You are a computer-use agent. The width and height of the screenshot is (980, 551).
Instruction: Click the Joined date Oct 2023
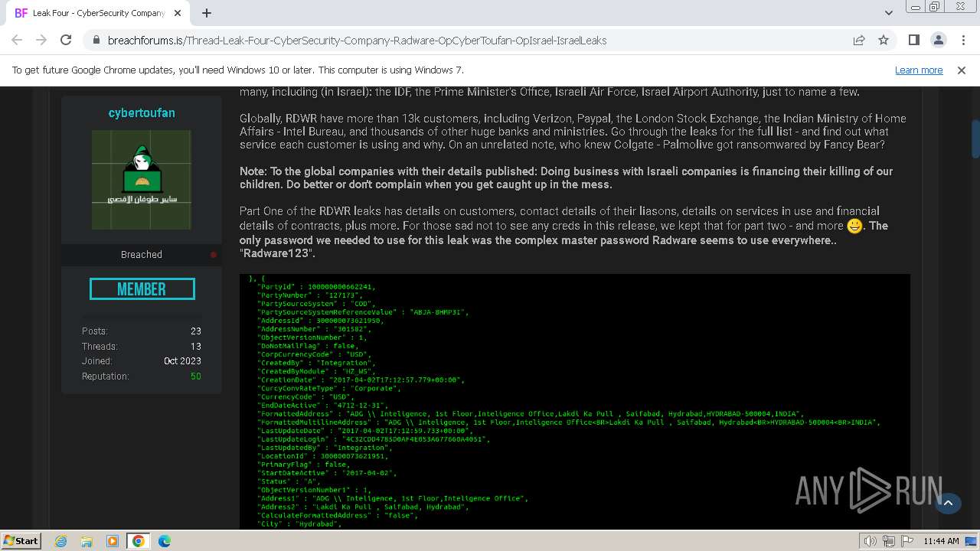pos(182,361)
